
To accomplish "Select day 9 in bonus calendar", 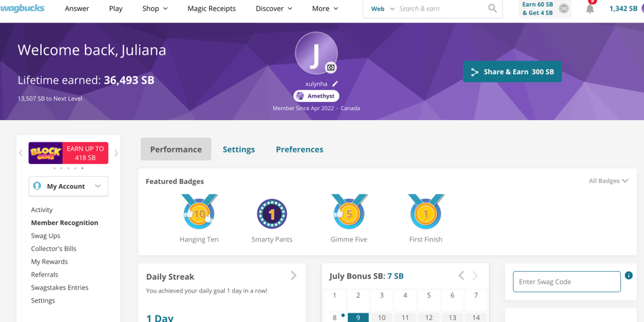I will [x=358, y=318].
